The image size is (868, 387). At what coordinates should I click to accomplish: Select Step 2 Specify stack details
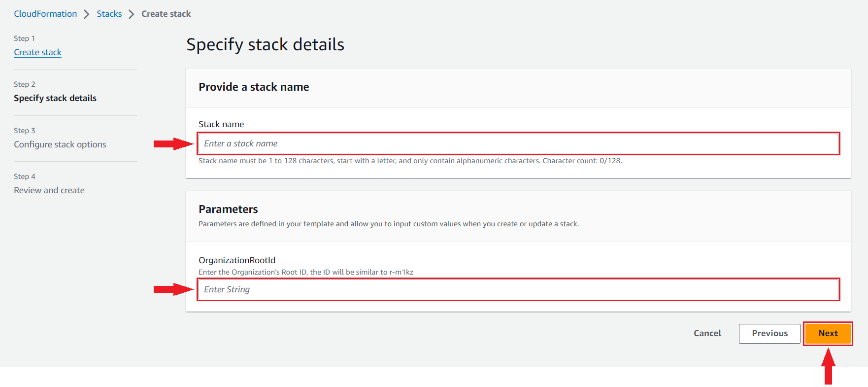click(55, 98)
